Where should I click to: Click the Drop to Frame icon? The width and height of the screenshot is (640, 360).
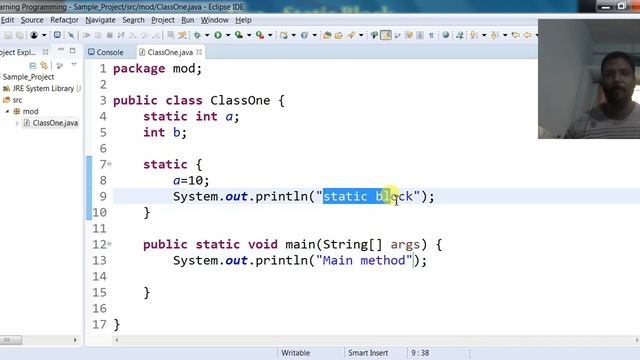click(171, 36)
